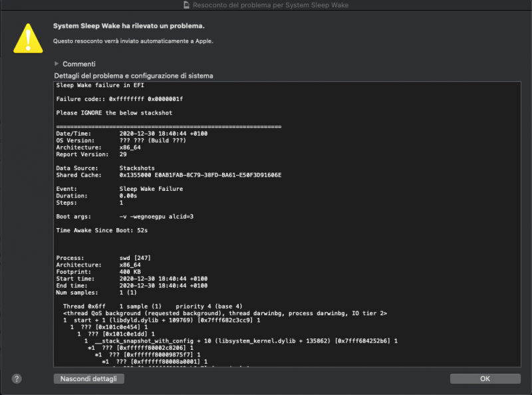
Task: Click the Nascondi dettagli button
Action: (x=88, y=379)
